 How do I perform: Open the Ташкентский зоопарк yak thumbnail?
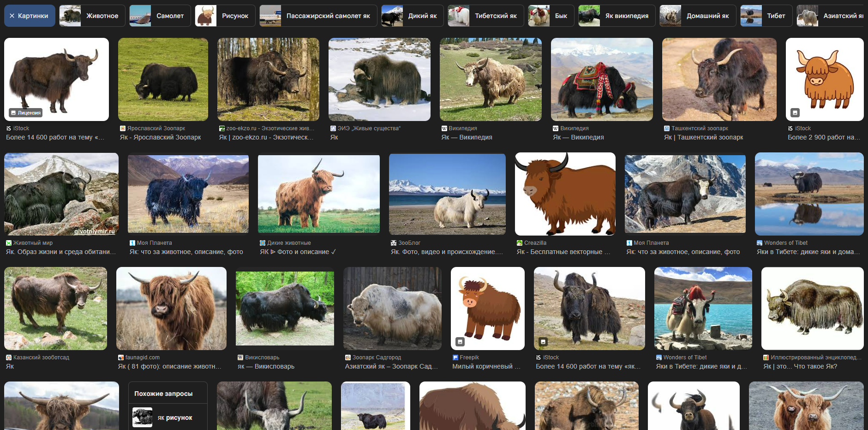tap(719, 79)
